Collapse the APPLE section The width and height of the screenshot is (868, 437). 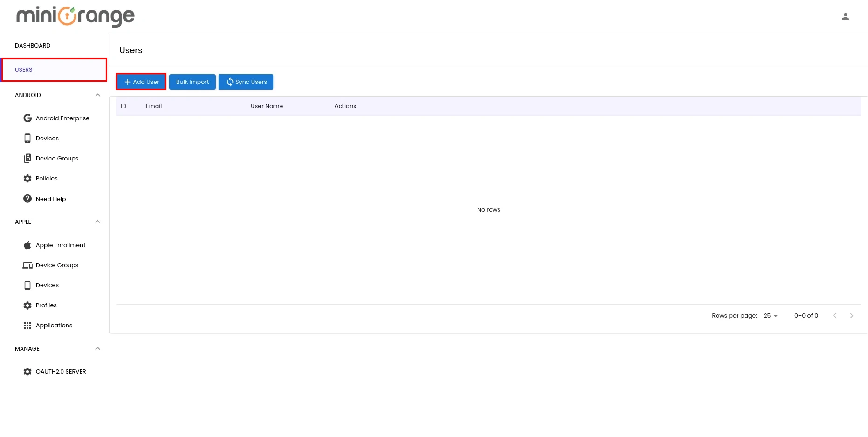(x=97, y=222)
